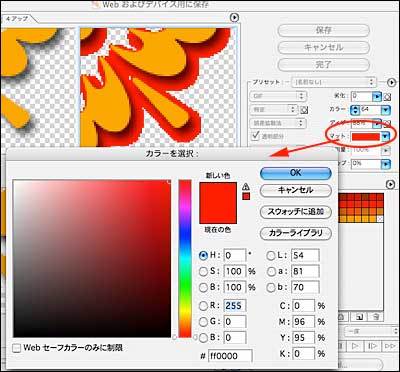The width and height of the screenshot is (400, 372).
Task: Select the R red radio button
Action: pyautogui.click(x=203, y=305)
